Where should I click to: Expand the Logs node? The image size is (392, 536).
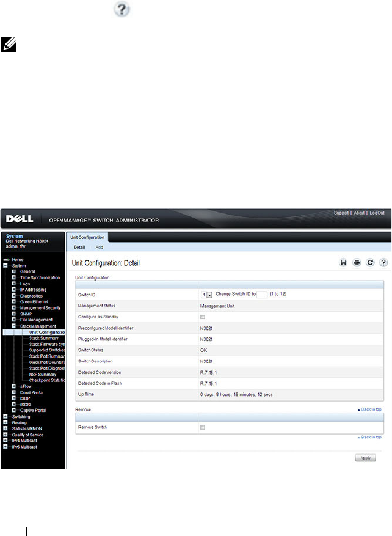pyautogui.click(x=13, y=284)
